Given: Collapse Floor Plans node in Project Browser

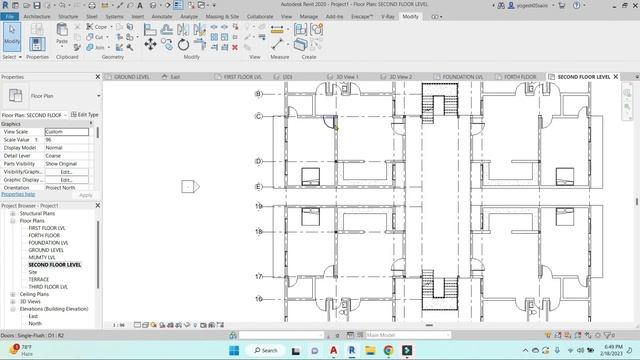Looking at the screenshot, I should pyautogui.click(x=13, y=221).
